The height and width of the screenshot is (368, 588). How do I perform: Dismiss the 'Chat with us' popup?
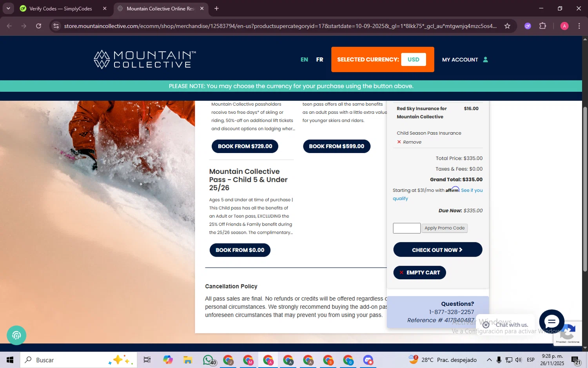tap(486, 325)
